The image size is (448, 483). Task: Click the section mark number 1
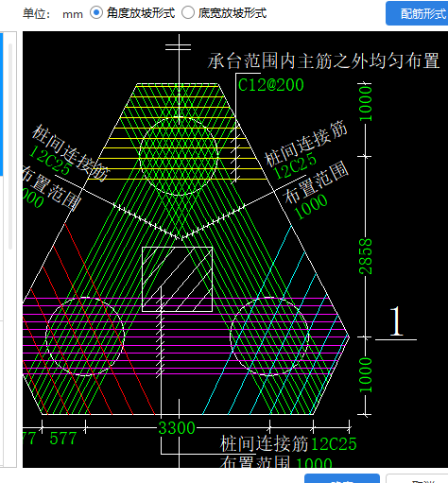coord(396,321)
